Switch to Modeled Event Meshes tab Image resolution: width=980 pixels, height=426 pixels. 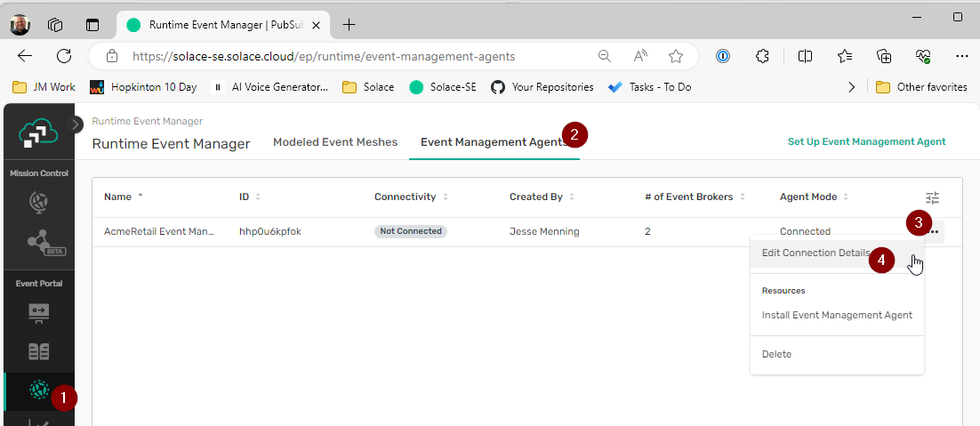coord(335,142)
